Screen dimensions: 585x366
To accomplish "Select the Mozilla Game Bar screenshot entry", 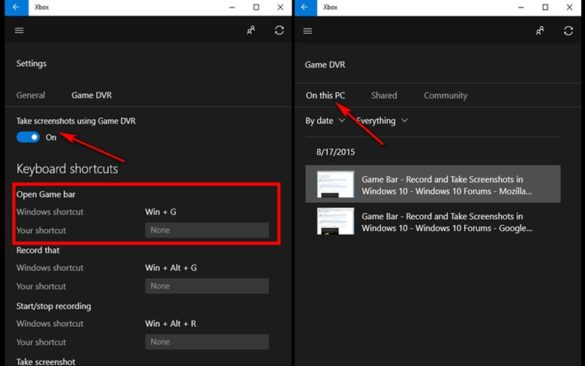I will point(433,184).
